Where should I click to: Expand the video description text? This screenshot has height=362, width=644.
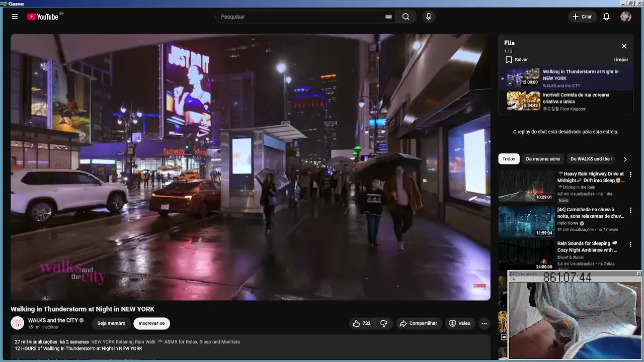(x=251, y=348)
